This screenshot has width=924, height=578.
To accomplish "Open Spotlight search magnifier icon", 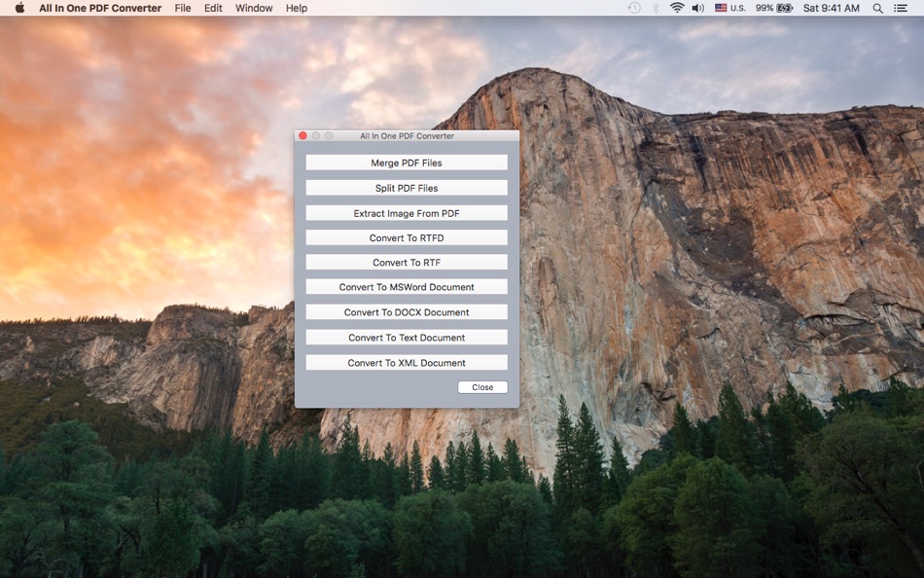I will (877, 8).
